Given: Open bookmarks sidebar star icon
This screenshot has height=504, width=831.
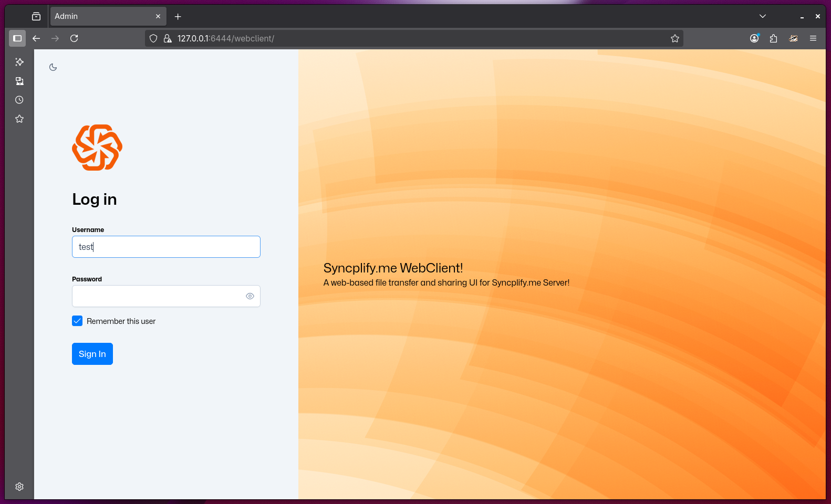Looking at the screenshot, I should (x=19, y=119).
